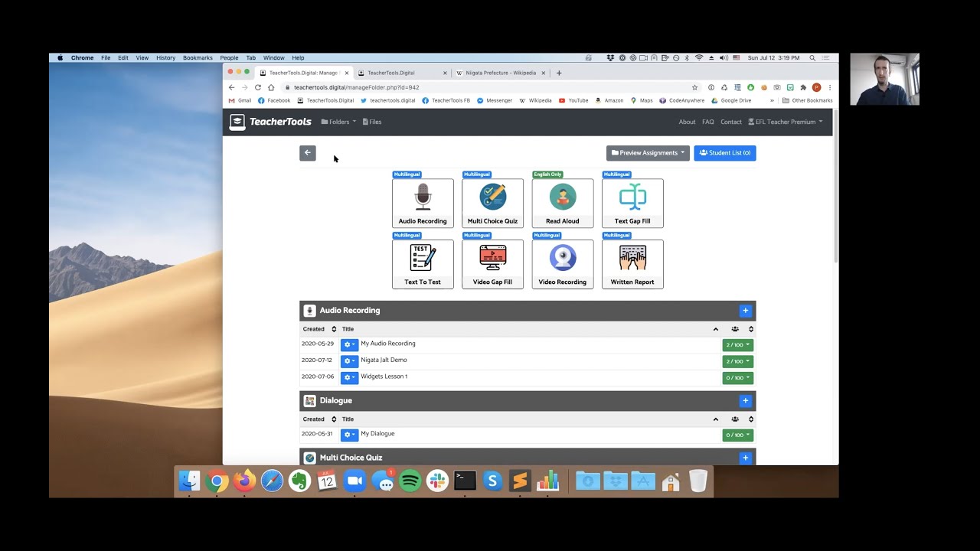Screen dimensions: 980x551
Task: Open settings dropdown for Nigata Jalt Demo
Action: click(x=349, y=361)
